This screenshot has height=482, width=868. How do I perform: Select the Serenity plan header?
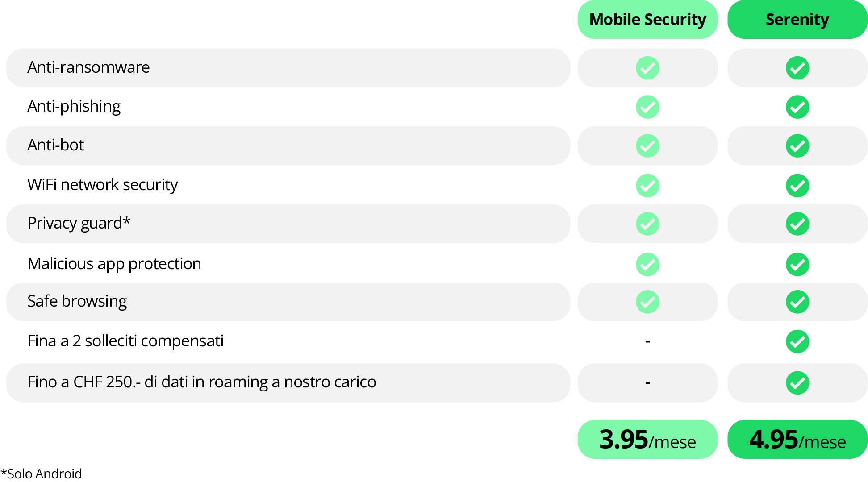(x=797, y=20)
